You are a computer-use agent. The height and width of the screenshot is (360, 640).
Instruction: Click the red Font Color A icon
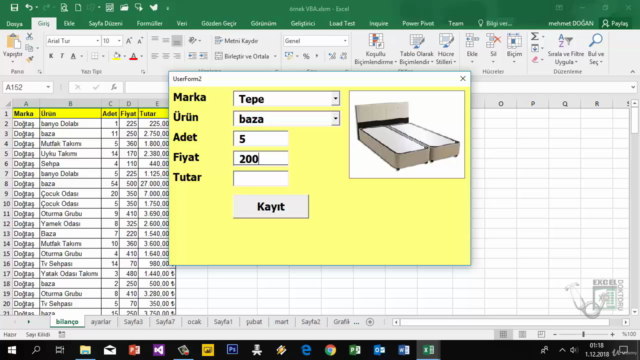133,56
